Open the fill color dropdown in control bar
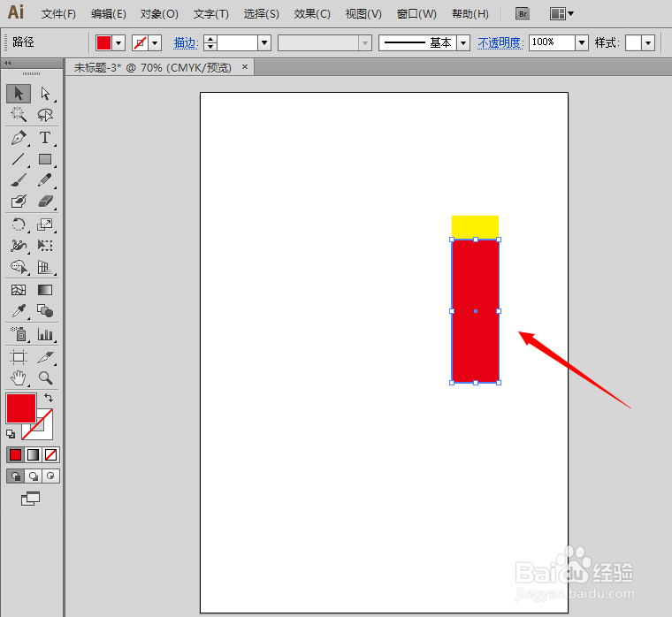672x617 pixels. [x=118, y=42]
